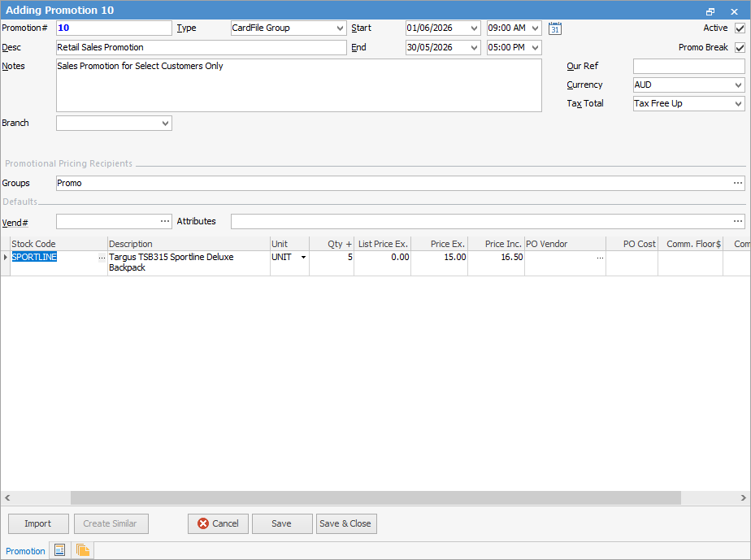Click the Cancel button
Viewport: 751px width, 560px height.
pos(218,523)
